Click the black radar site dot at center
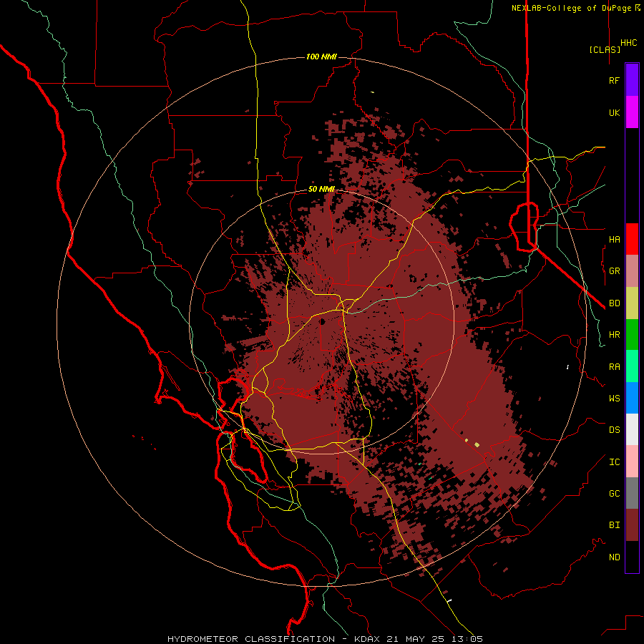This screenshot has height=644, width=644. coord(323,321)
